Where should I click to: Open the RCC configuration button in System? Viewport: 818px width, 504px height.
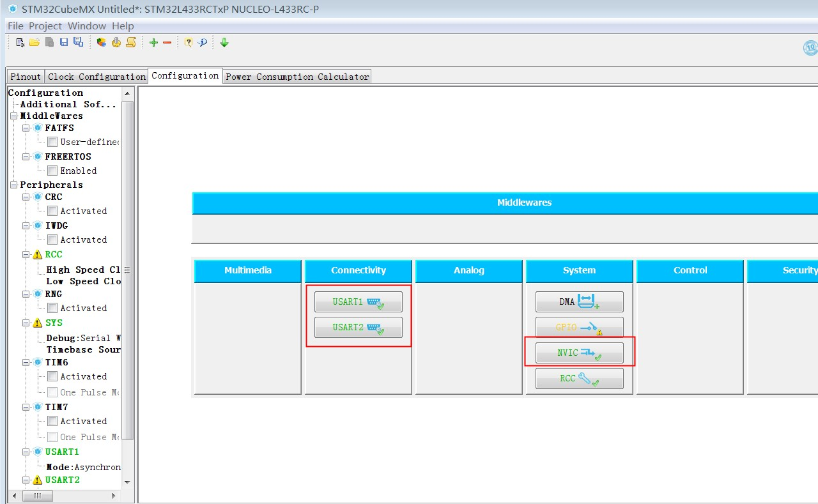[580, 378]
